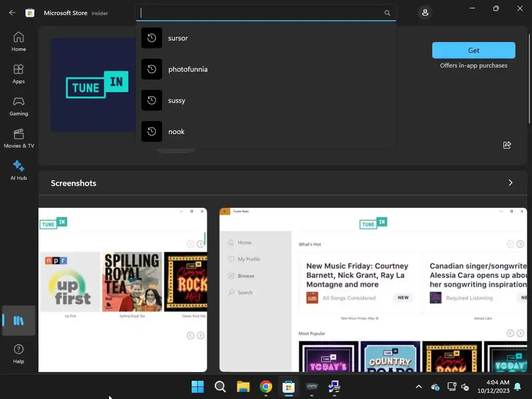The height and width of the screenshot is (399, 532).
Task: Open the Gaming section in sidebar
Action: pos(19,106)
